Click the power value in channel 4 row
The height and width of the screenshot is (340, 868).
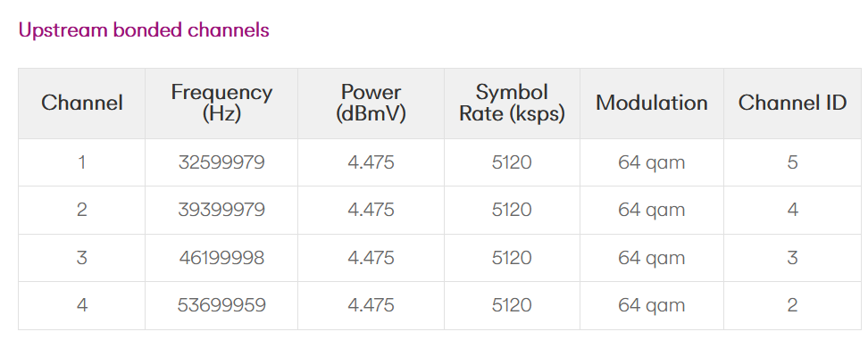pos(371,306)
